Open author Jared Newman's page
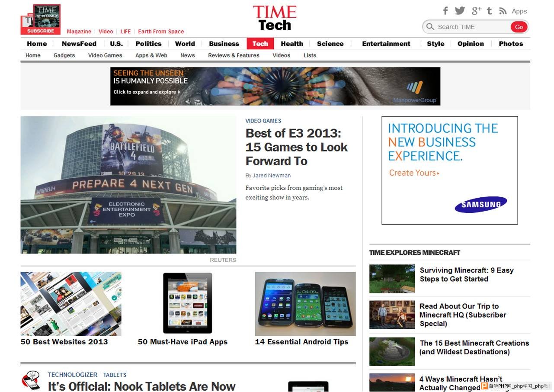This screenshot has height=392, width=554. point(272,176)
